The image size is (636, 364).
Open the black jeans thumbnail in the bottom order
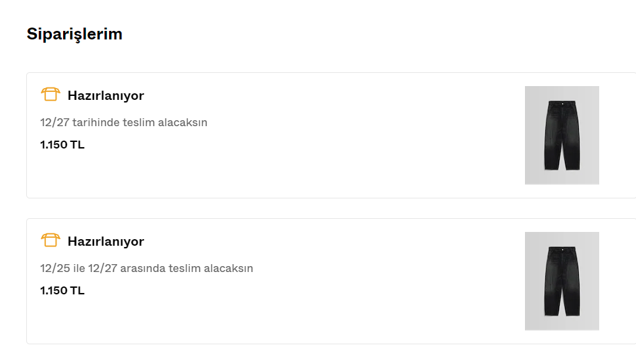pyautogui.click(x=562, y=281)
